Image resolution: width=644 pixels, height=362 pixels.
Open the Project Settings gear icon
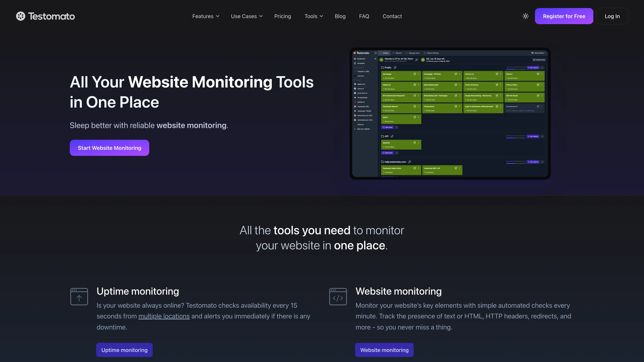pyautogui.click(x=425, y=53)
